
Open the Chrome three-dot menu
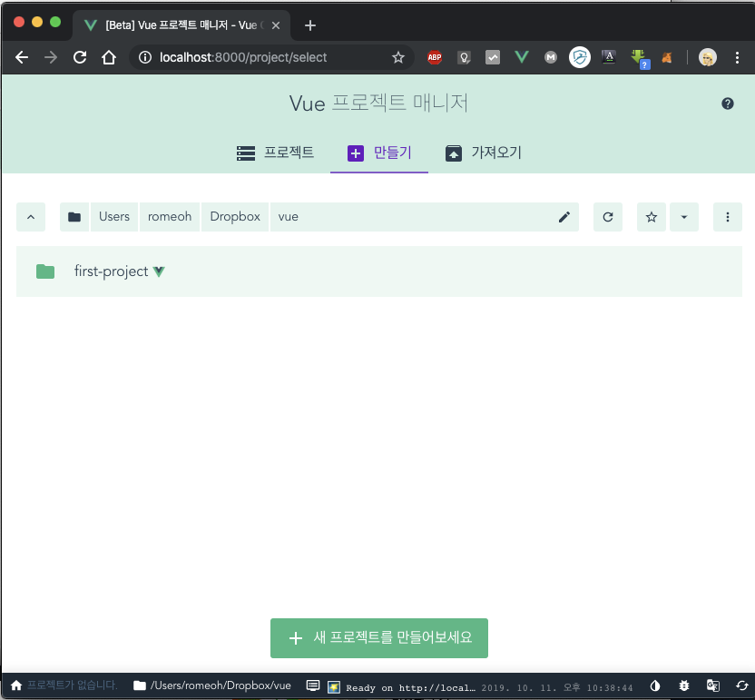click(x=737, y=57)
